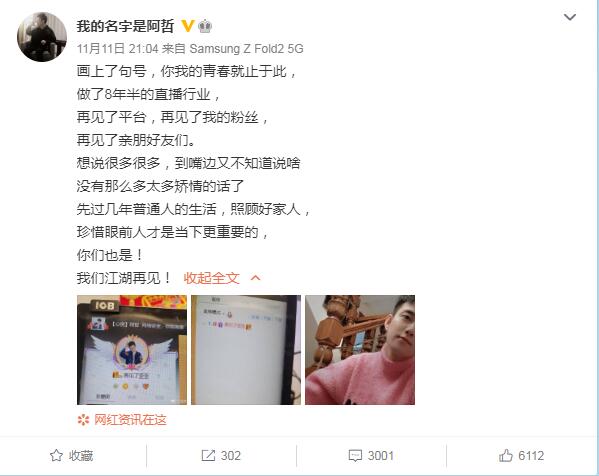Open the poster's round avatar
The image size is (599, 476).
click(42, 37)
